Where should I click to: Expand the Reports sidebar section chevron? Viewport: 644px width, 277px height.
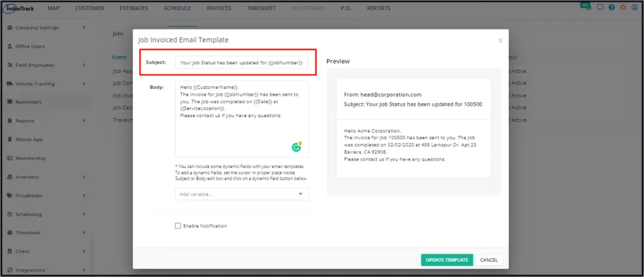coord(84,121)
